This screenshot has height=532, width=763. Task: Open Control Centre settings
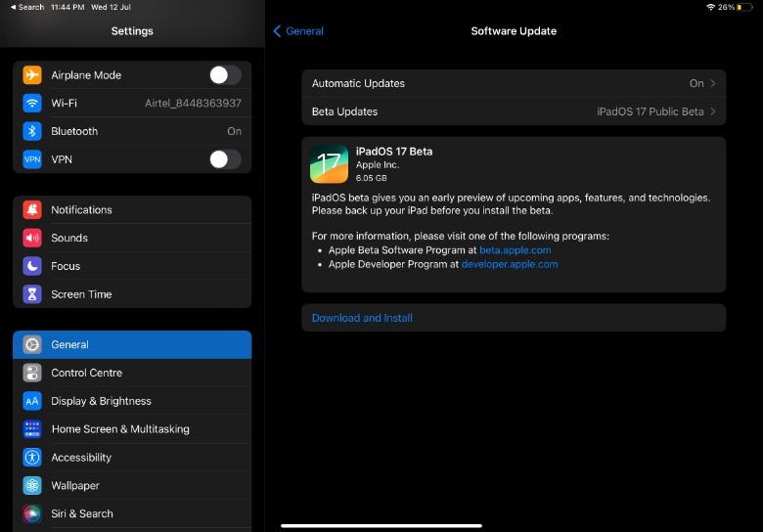tap(132, 373)
